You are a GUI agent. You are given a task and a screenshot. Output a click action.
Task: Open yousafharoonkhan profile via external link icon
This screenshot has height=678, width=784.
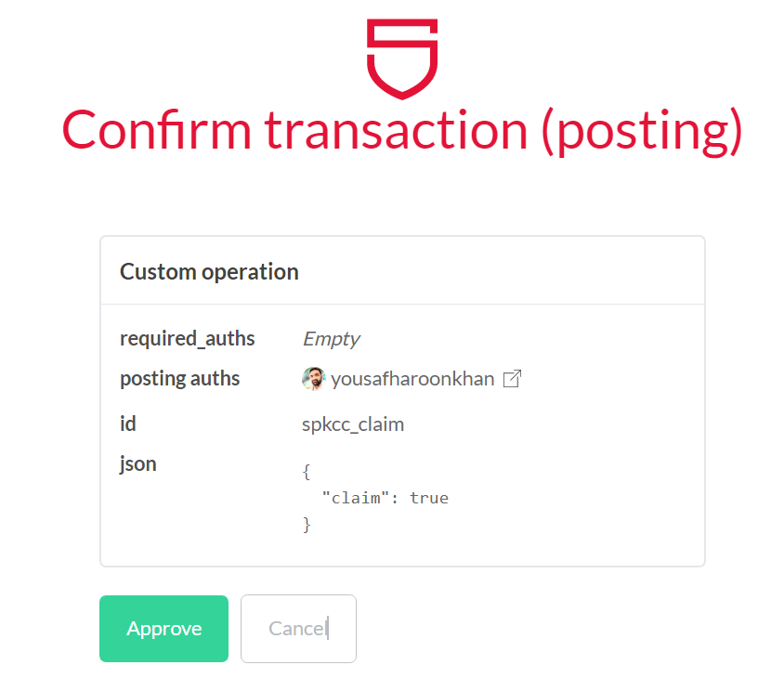tap(512, 379)
